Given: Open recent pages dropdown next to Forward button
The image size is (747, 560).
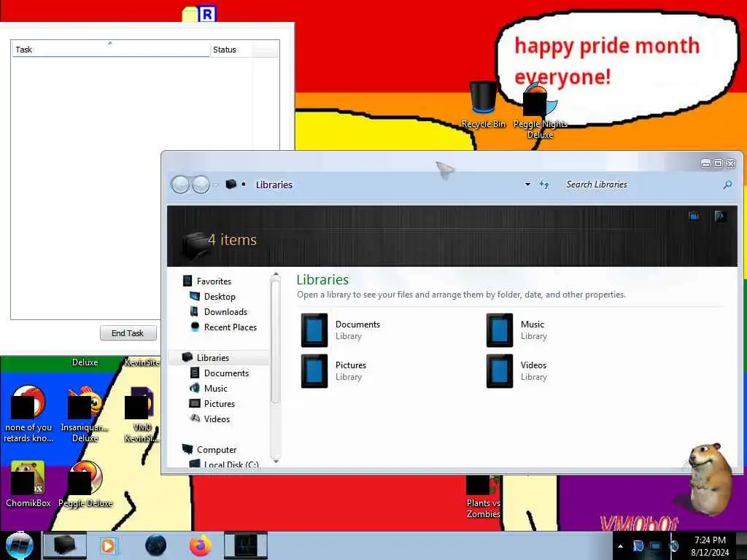Looking at the screenshot, I should click(215, 184).
